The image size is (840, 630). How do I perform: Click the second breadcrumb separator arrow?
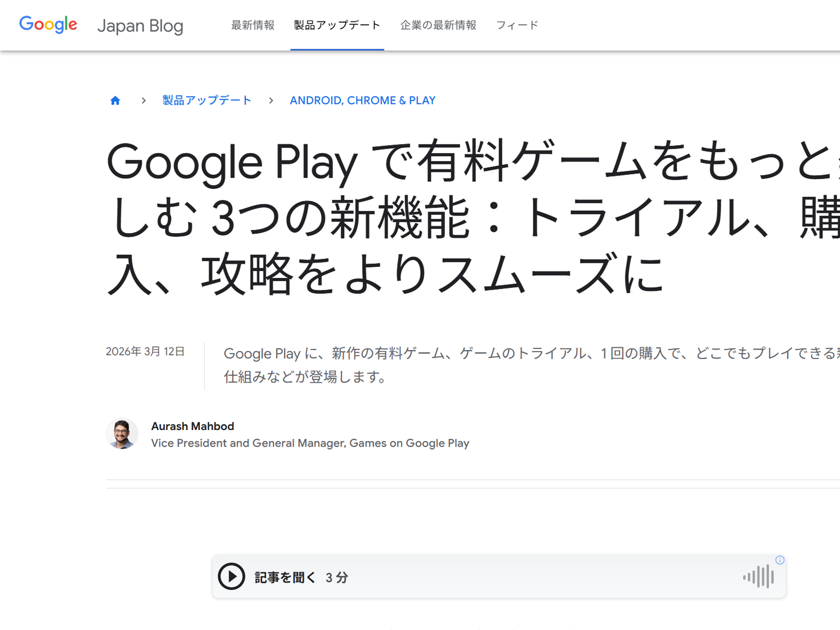point(271,100)
